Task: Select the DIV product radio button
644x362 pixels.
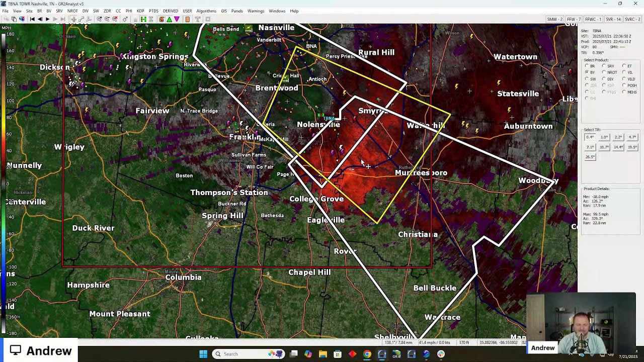Action: tap(604, 78)
